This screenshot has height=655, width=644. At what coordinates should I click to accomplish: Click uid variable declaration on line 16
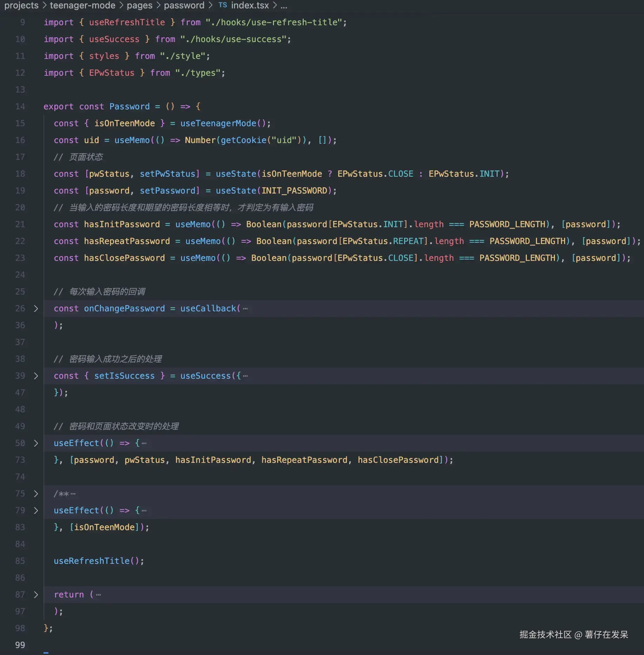pos(92,140)
